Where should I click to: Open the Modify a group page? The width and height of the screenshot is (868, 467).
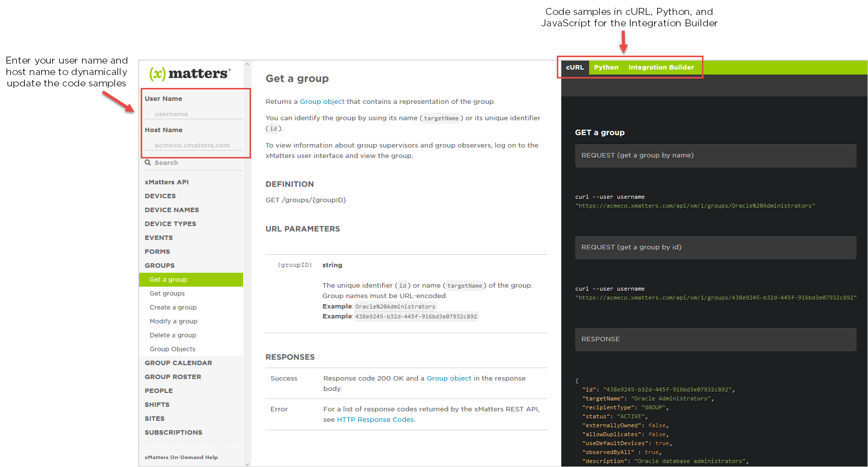pyautogui.click(x=174, y=321)
